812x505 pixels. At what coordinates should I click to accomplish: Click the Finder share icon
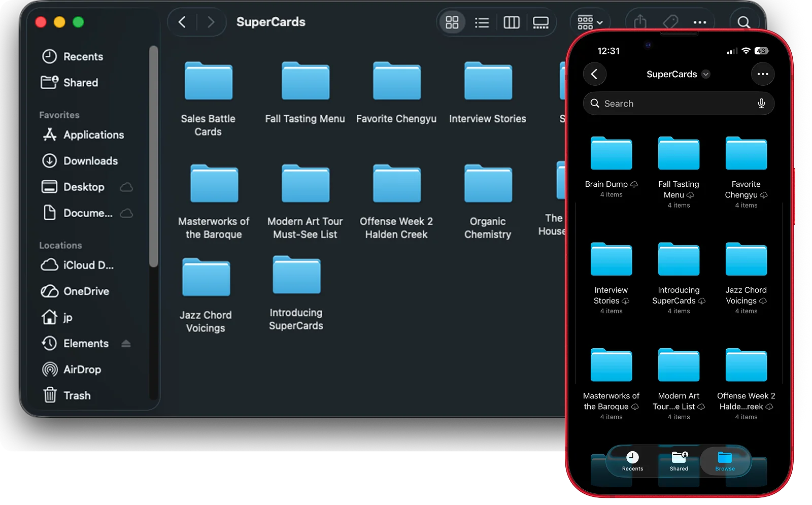click(x=640, y=22)
